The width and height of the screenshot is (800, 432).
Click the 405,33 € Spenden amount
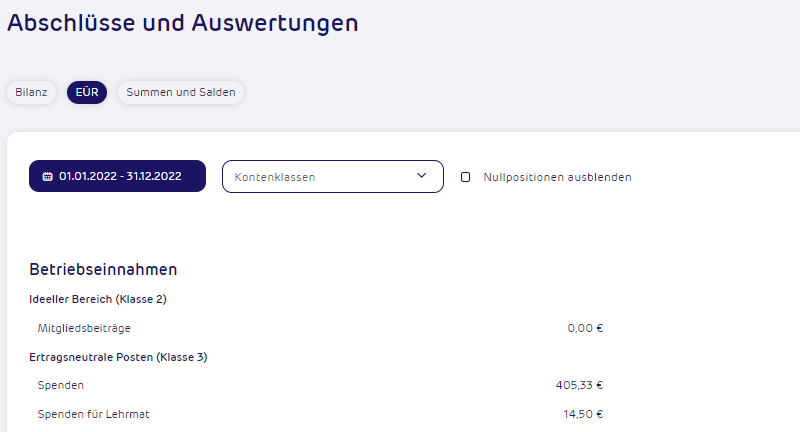pyautogui.click(x=579, y=385)
